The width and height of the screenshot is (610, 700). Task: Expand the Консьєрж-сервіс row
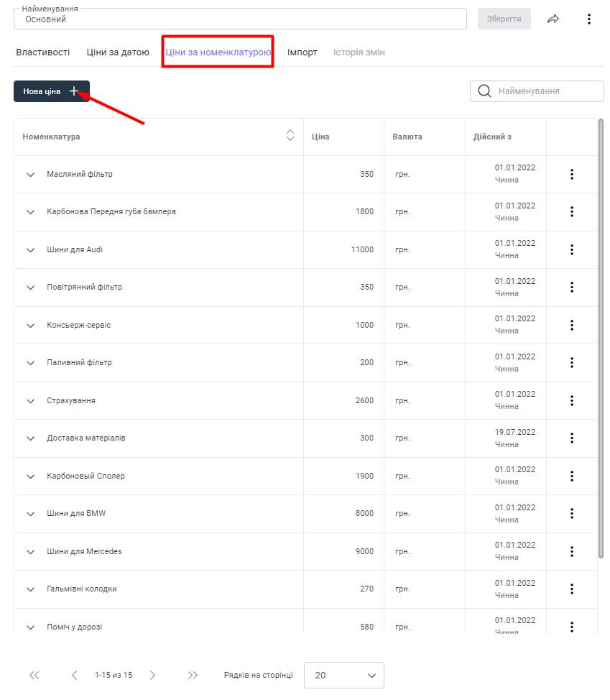(x=30, y=326)
